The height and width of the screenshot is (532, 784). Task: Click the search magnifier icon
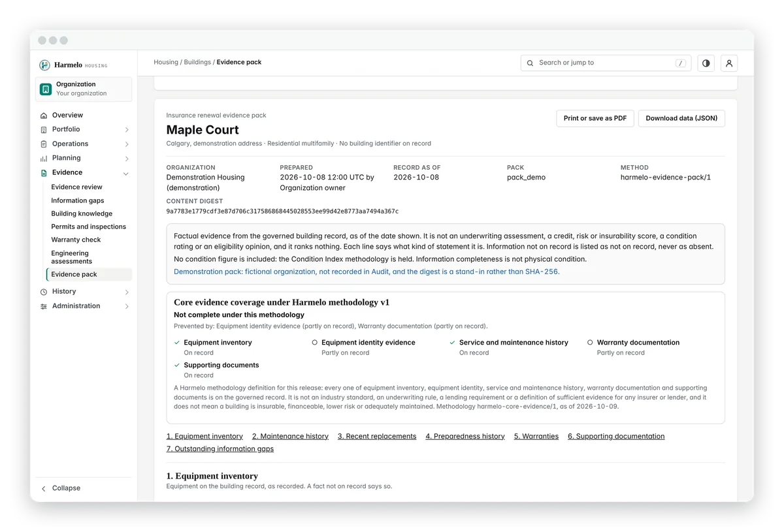pos(531,63)
